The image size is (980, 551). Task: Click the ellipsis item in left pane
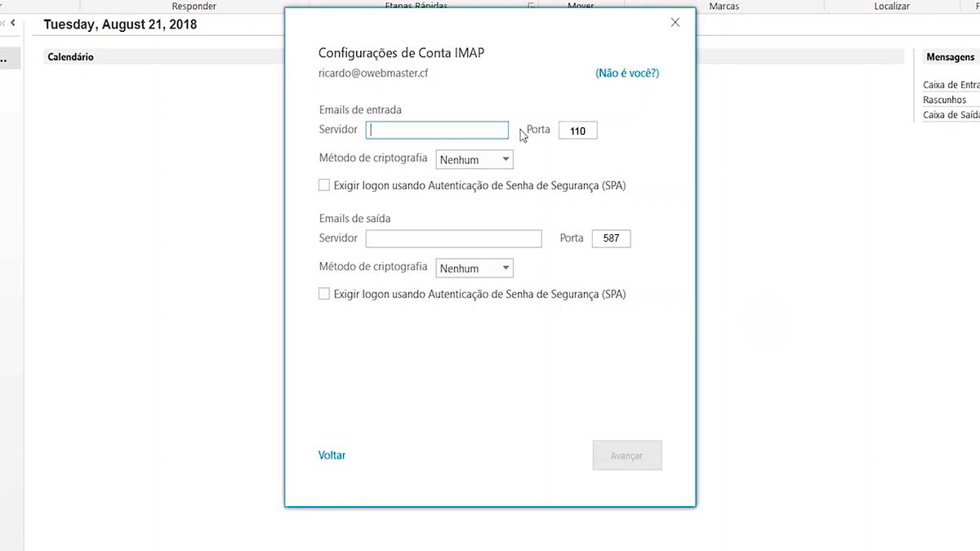pos(4,59)
